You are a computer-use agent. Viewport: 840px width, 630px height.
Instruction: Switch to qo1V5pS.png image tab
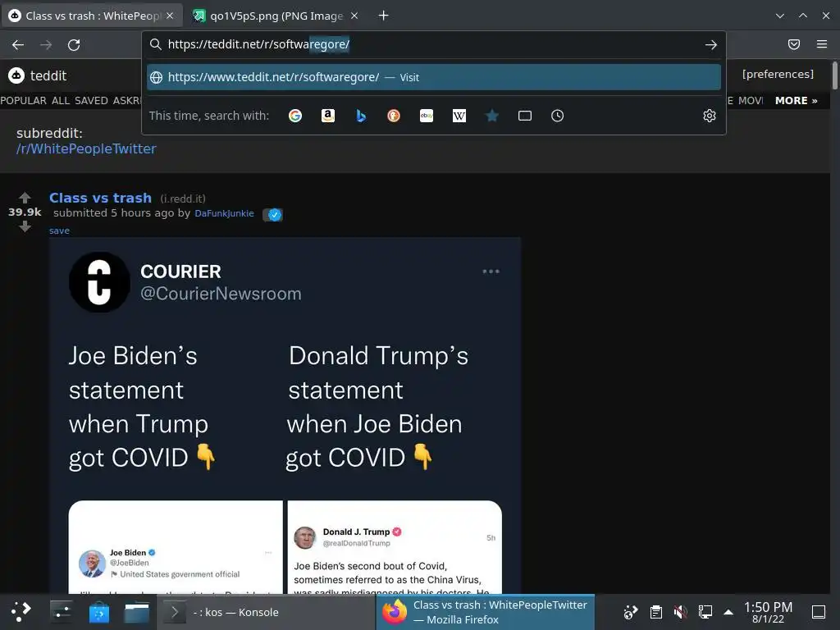276,16
